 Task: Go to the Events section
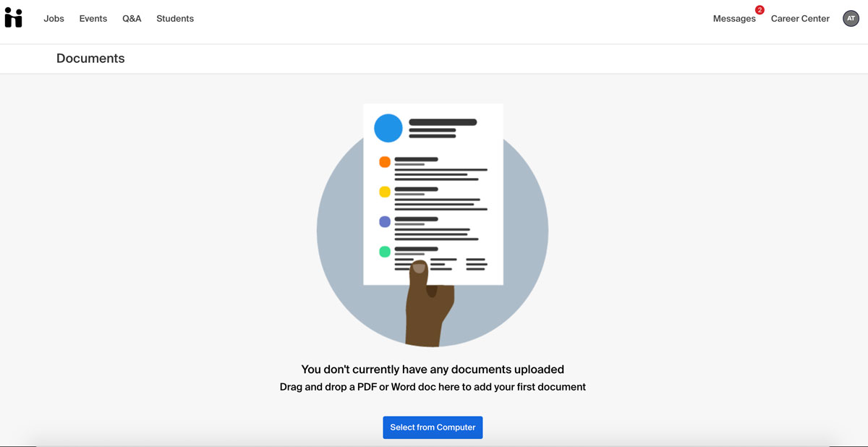point(93,18)
